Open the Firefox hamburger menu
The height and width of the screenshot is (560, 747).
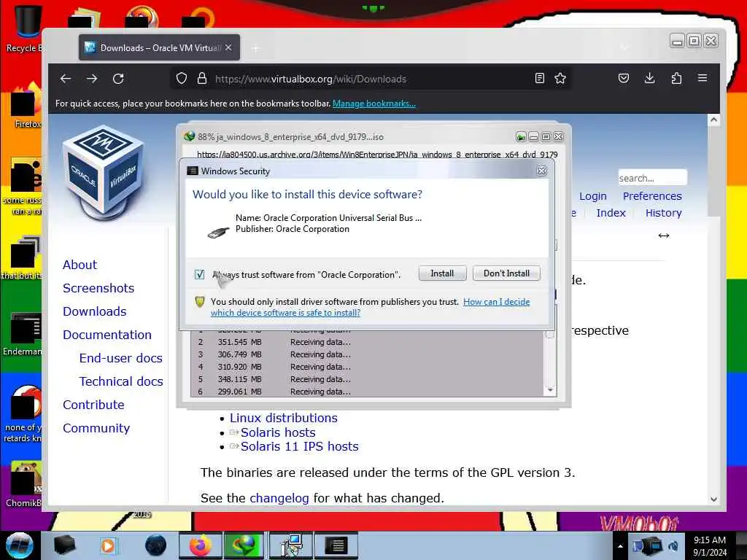(x=703, y=77)
